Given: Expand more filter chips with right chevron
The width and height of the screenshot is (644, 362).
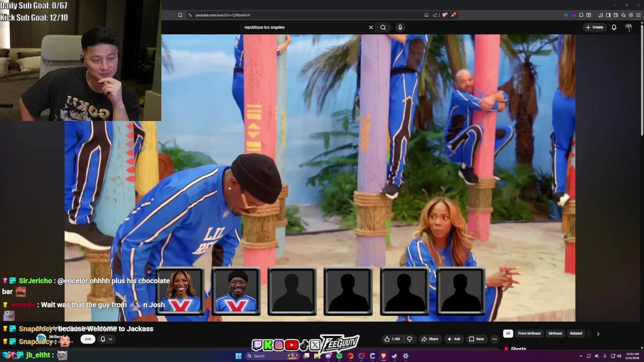Looking at the screenshot, I should [x=598, y=333].
